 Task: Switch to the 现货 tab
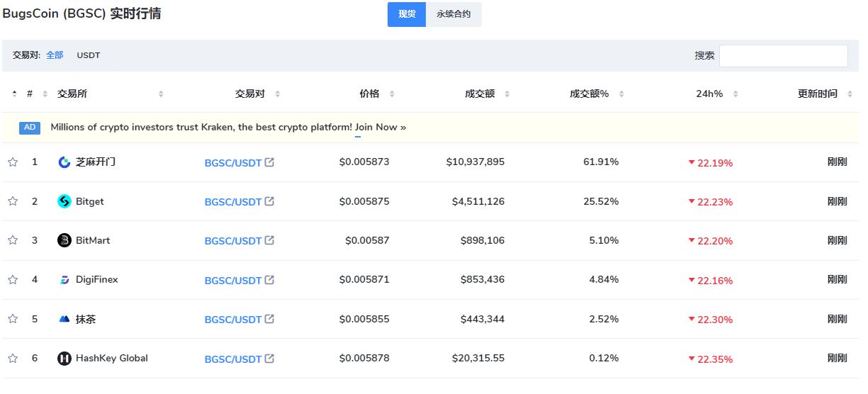point(407,14)
